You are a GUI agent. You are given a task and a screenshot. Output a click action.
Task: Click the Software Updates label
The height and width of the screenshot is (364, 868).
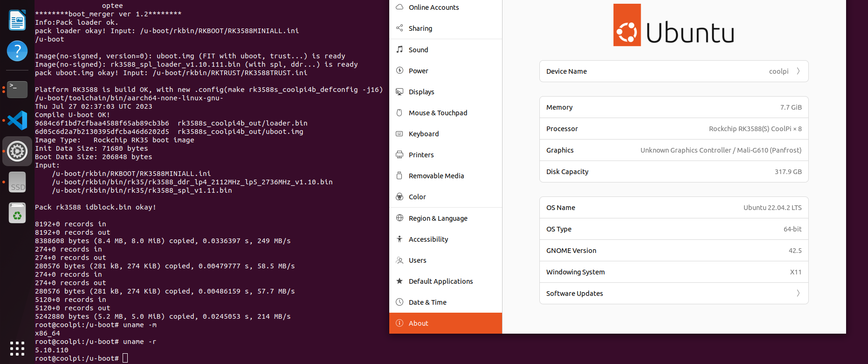[x=574, y=293]
